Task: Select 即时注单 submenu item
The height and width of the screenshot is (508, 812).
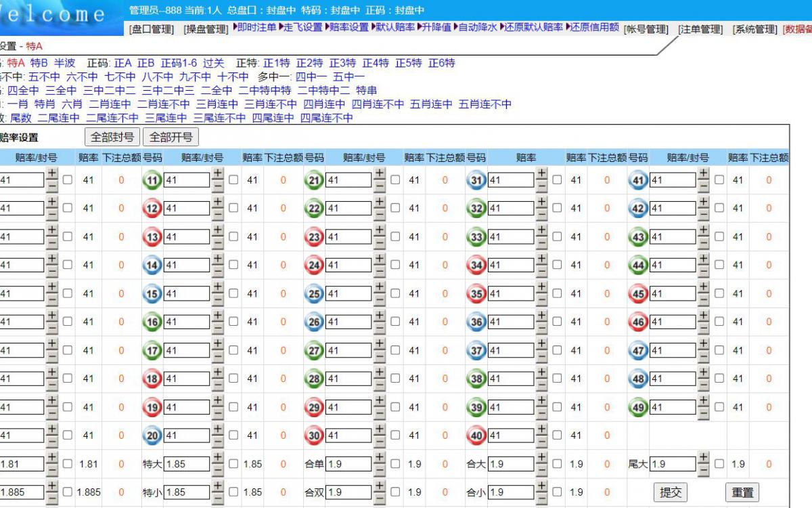Action: [x=257, y=28]
